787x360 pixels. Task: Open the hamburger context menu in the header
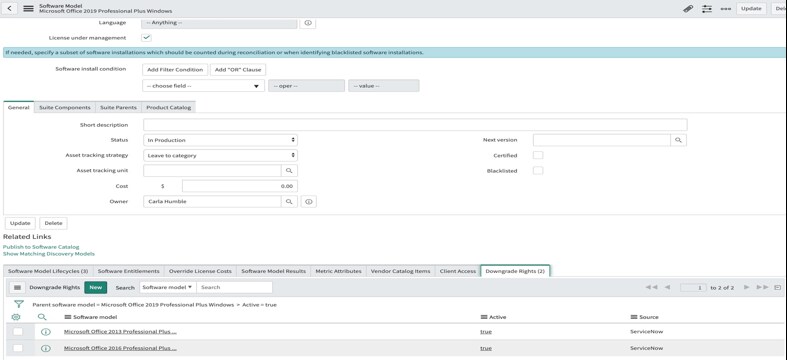(29, 9)
